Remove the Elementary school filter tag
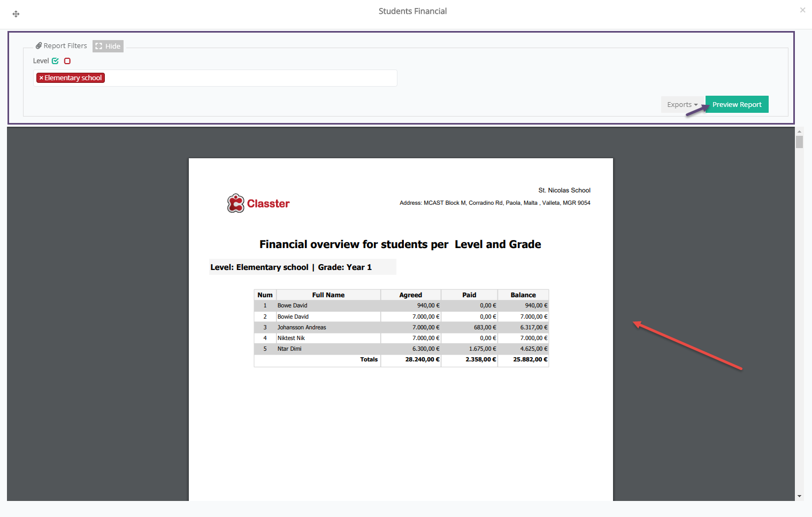812x517 pixels. (41, 78)
